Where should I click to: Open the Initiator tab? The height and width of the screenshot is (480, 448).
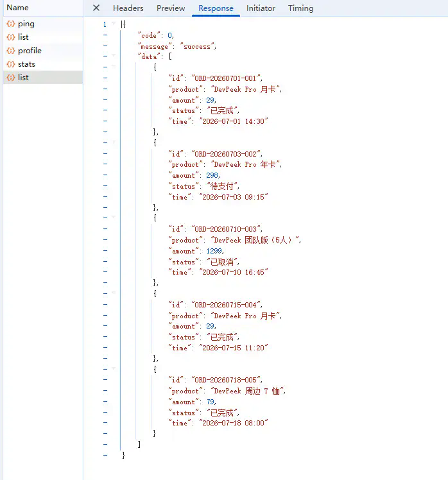(x=261, y=8)
